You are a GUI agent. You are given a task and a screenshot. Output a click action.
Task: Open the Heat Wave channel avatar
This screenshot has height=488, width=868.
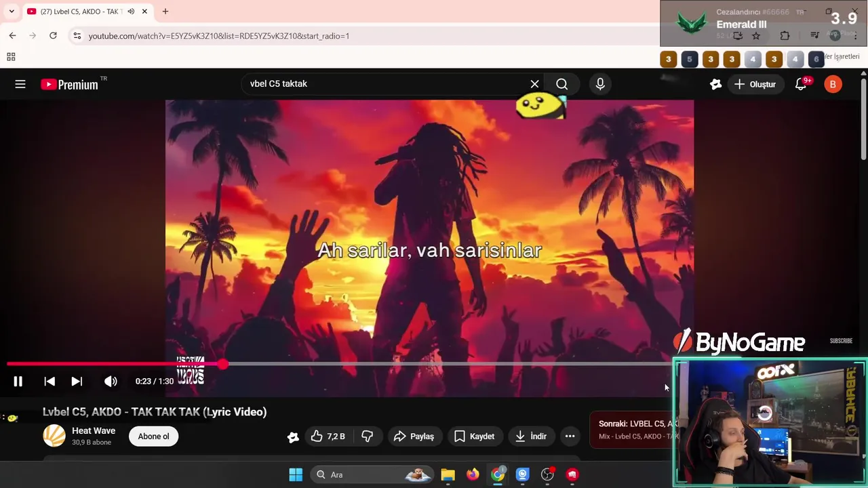click(x=54, y=436)
